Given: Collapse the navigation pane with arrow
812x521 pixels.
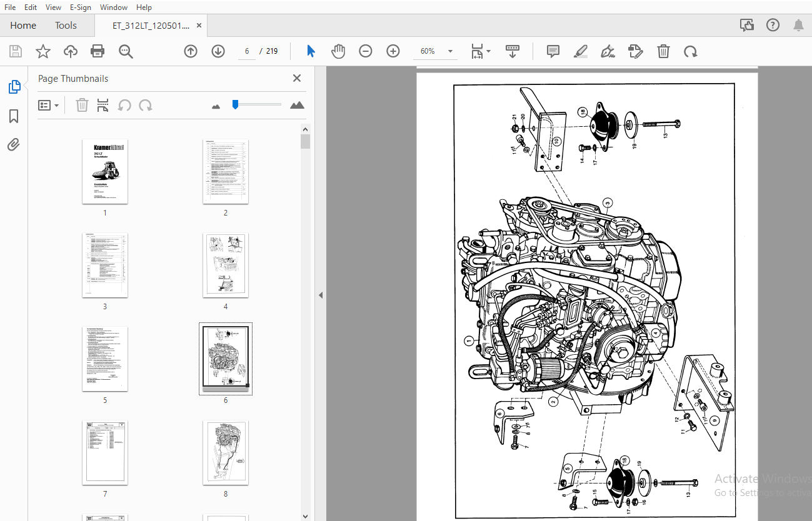Looking at the screenshot, I should (321, 295).
